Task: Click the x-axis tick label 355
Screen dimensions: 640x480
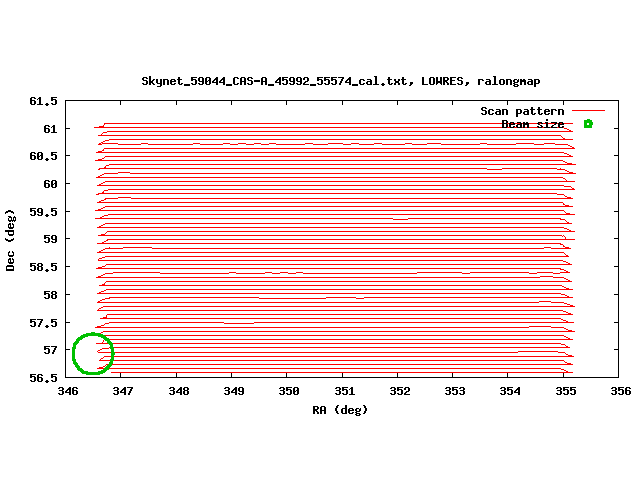Action: 566,391
